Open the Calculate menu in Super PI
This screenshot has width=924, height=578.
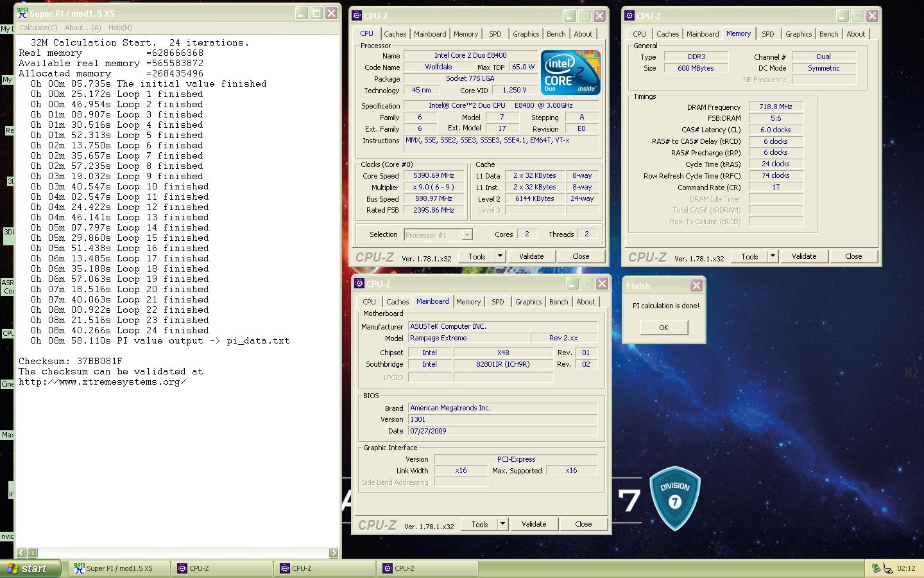coord(38,28)
